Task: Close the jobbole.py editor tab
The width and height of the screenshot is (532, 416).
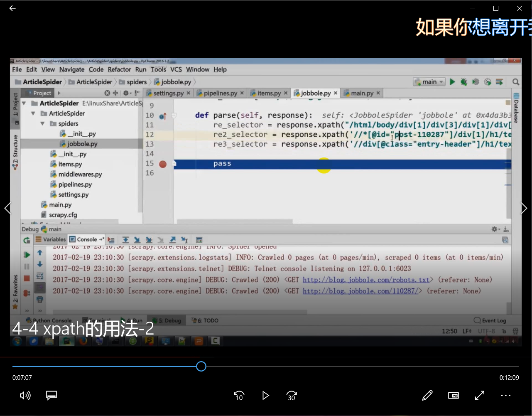Action: click(x=336, y=93)
